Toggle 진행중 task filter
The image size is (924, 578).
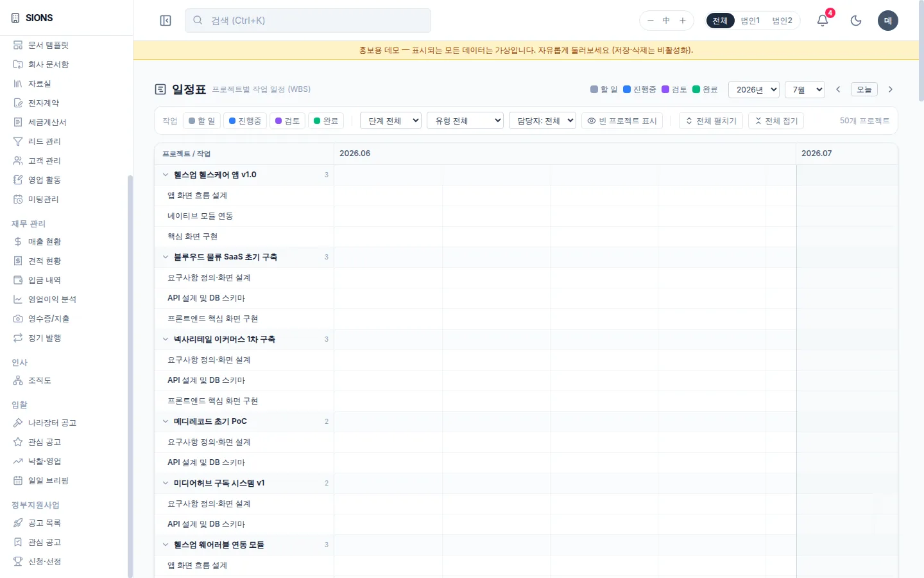tap(244, 121)
